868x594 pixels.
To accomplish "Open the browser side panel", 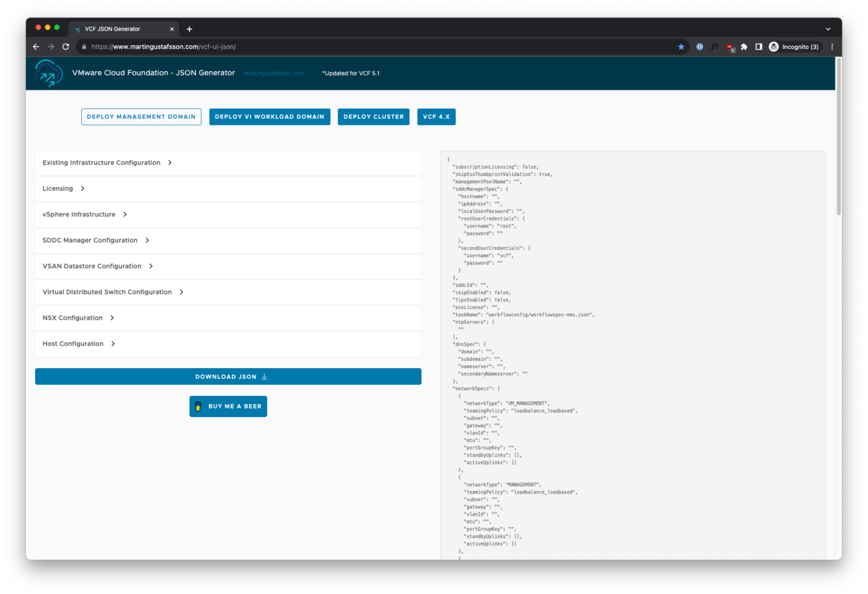I will 758,46.
